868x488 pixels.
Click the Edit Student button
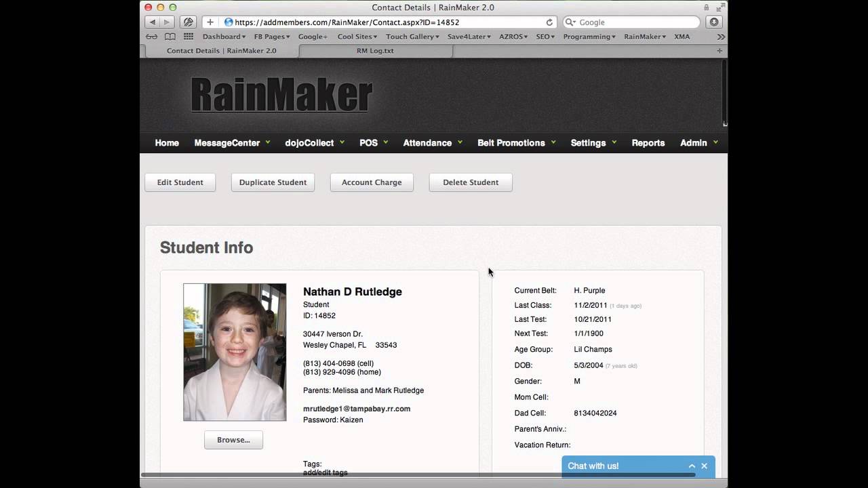180,182
